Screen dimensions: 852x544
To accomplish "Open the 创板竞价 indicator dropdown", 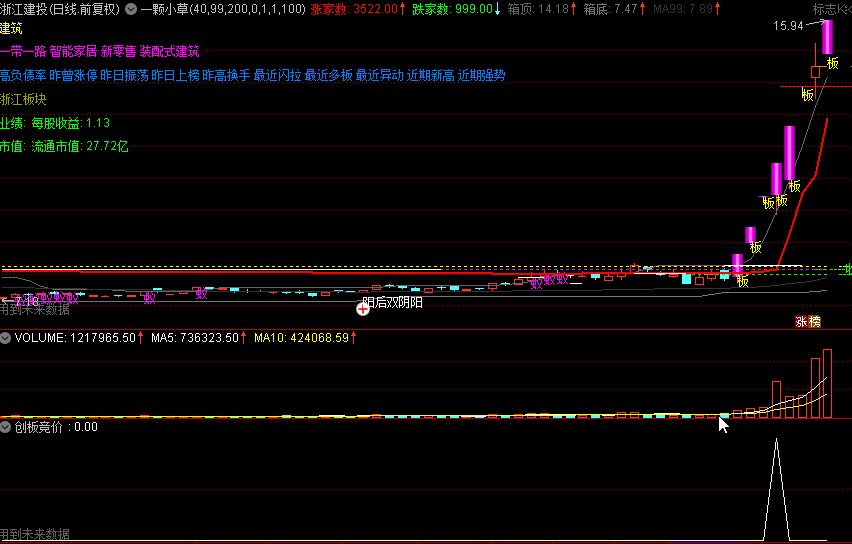I will 5,427.
